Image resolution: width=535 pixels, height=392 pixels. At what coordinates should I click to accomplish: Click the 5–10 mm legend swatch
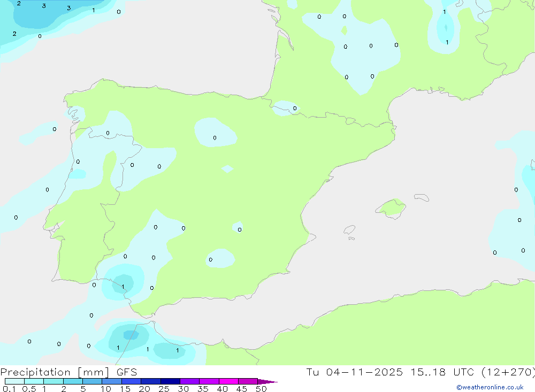click(x=92, y=381)
